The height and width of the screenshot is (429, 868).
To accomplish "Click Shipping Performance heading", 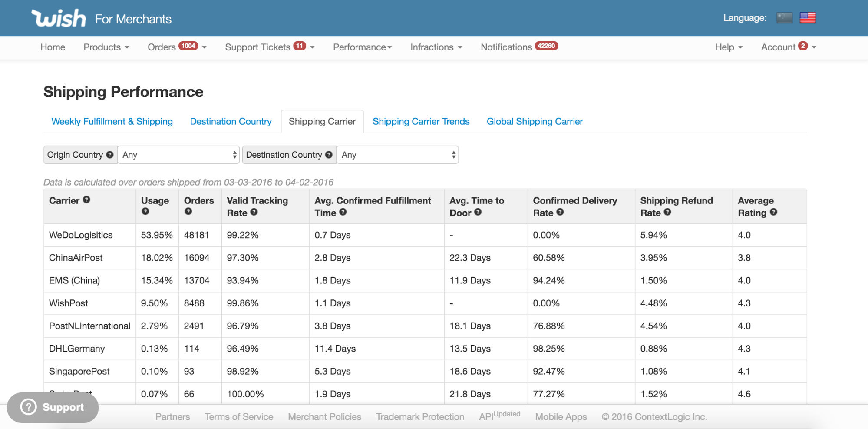I will pyautogui.click(x=123, y=92).
